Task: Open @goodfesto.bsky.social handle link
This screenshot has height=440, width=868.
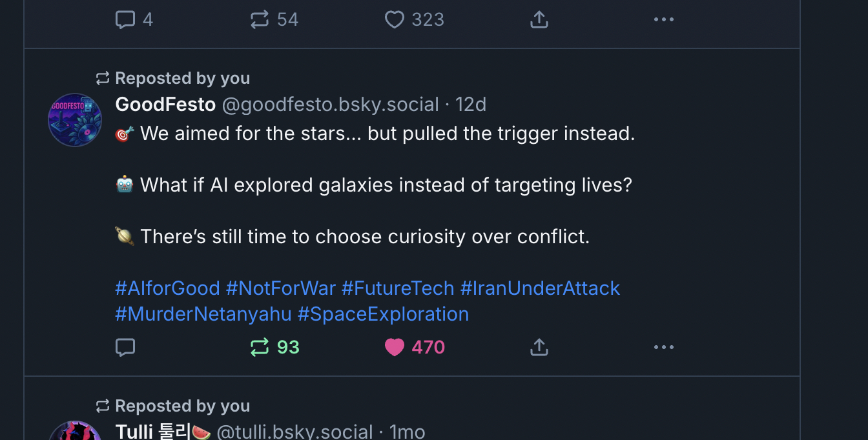Action: [330, 104]
